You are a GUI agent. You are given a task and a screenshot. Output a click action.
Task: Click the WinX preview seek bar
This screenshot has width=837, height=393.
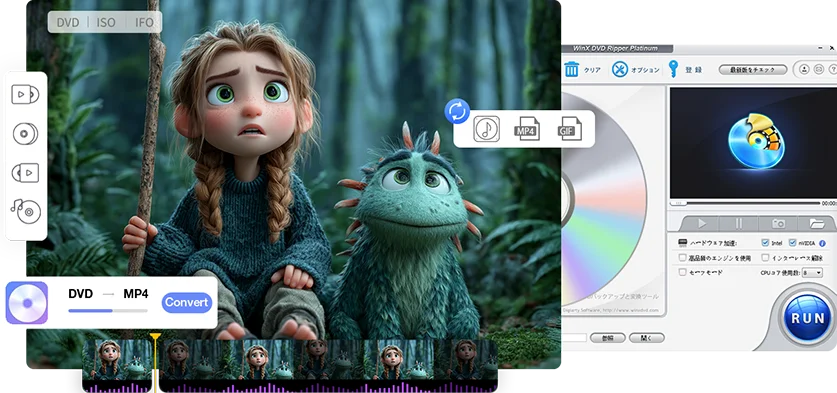746,203
